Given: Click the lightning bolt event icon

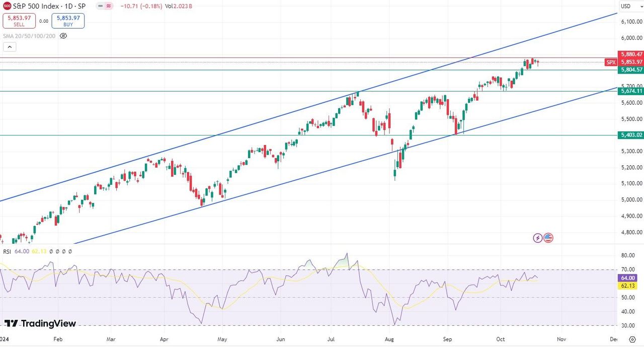Looking at the screenshot, I should click(538, 238).
